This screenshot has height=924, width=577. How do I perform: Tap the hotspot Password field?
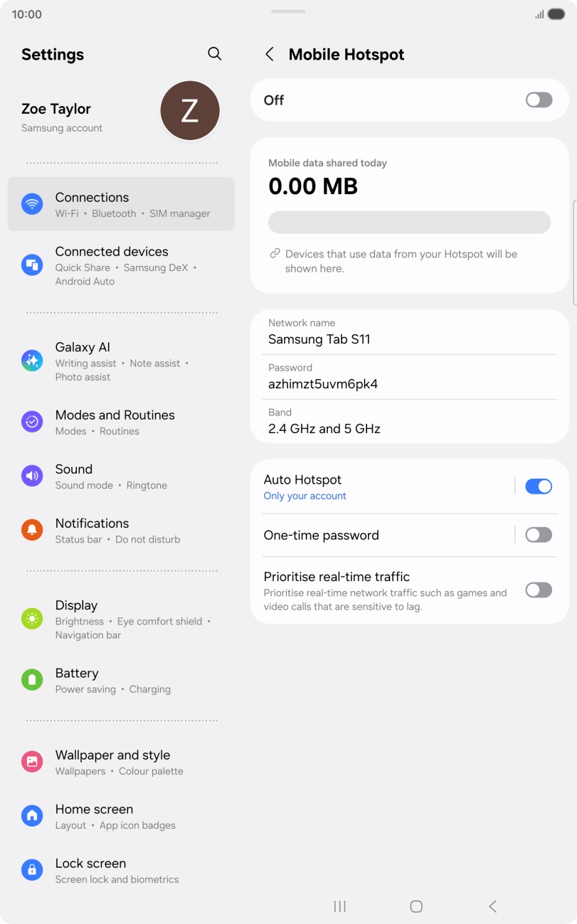(409, 377)
